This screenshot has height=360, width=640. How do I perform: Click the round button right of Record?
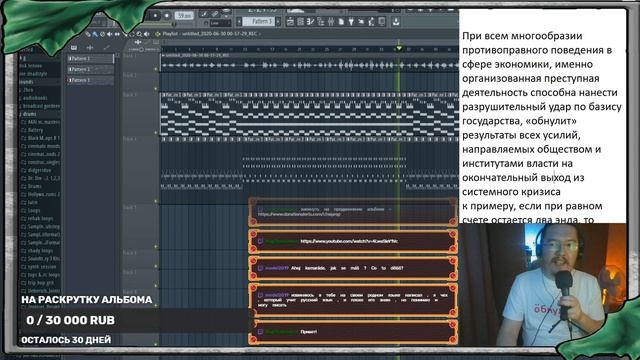[x=167, y=16]
